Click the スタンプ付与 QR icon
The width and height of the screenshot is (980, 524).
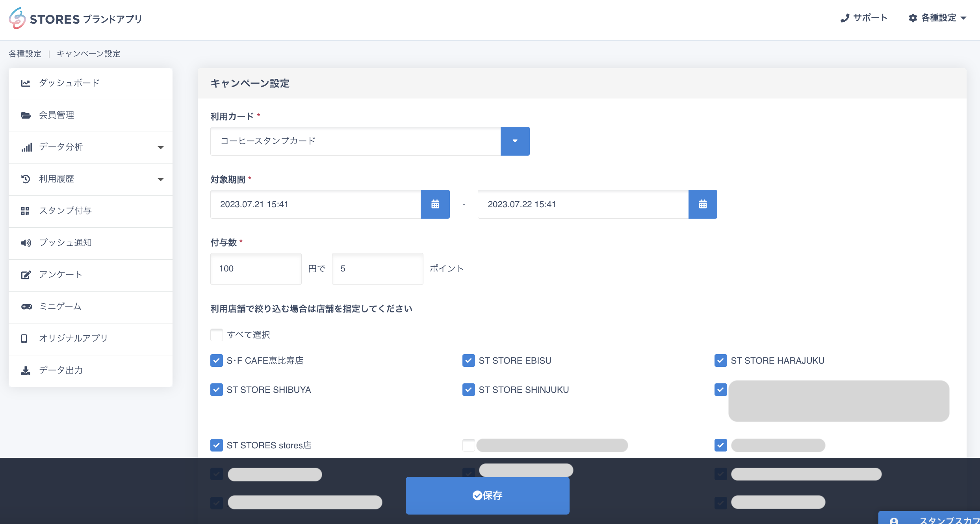click(x=26, y=211)
